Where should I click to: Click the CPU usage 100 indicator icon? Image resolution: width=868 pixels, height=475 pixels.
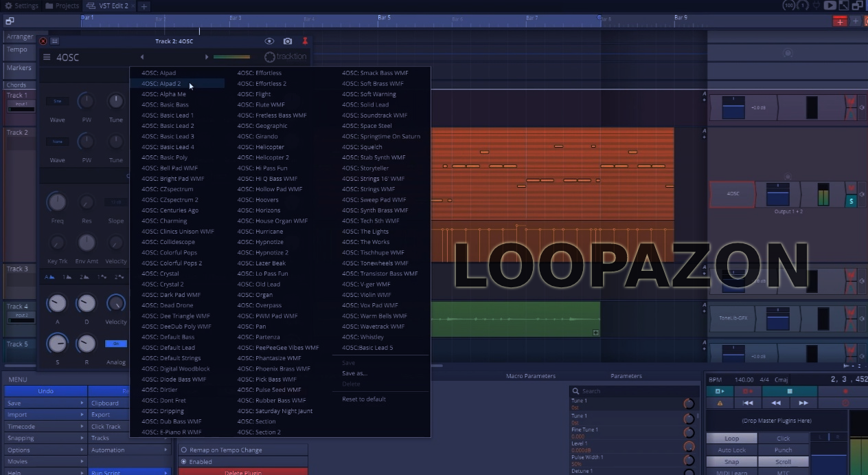point(789,5)
